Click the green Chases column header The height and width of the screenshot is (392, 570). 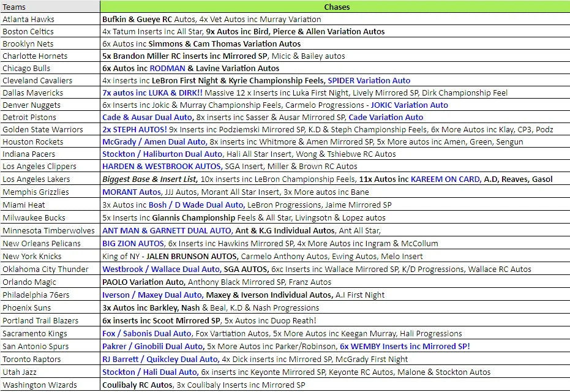coord(334,7)
